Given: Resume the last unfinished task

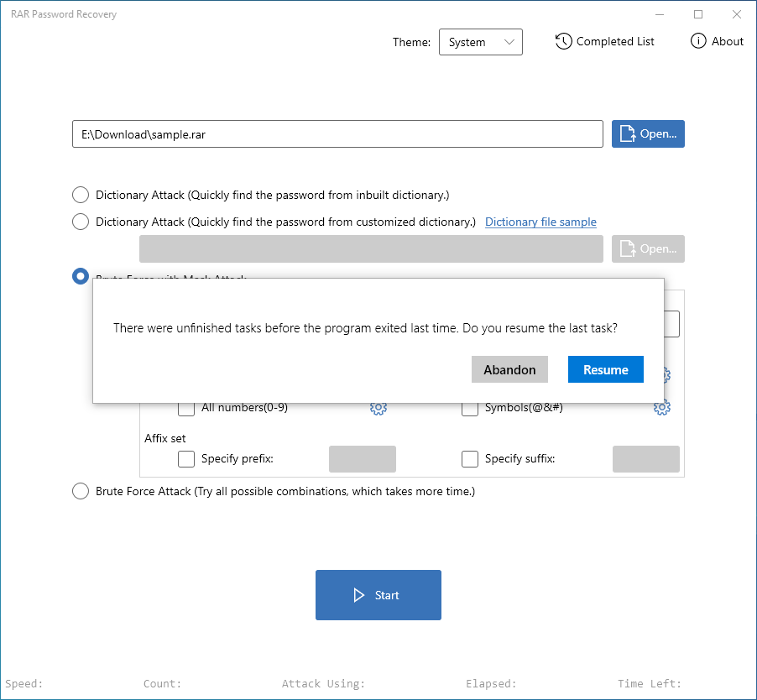Looking at the screenshot, I should click(605, 369).
